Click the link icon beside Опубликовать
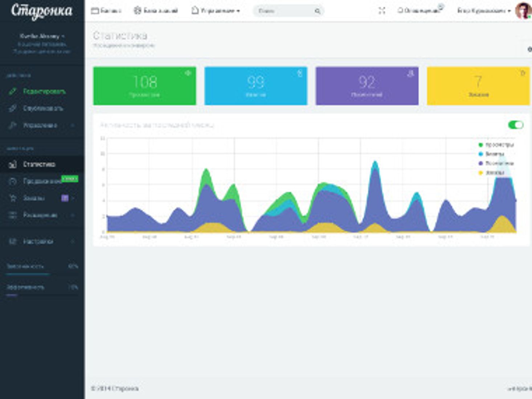 (13, 108)
